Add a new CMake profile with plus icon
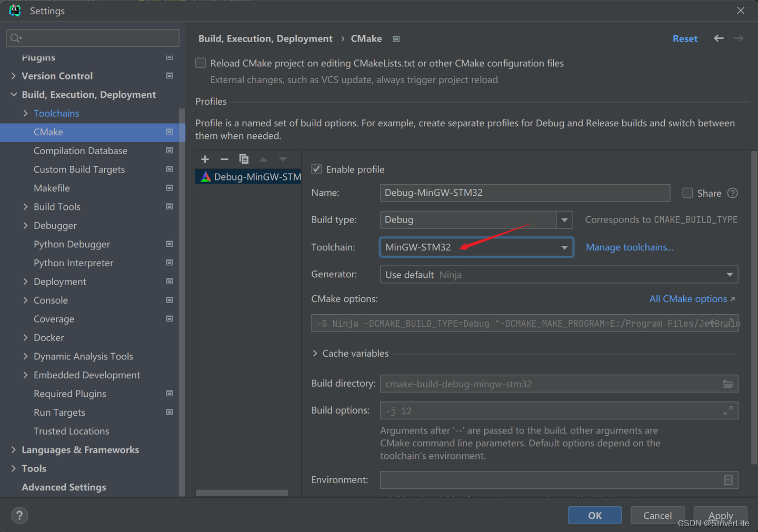Screen dimensions: 758x532 (x=205, y=159)
